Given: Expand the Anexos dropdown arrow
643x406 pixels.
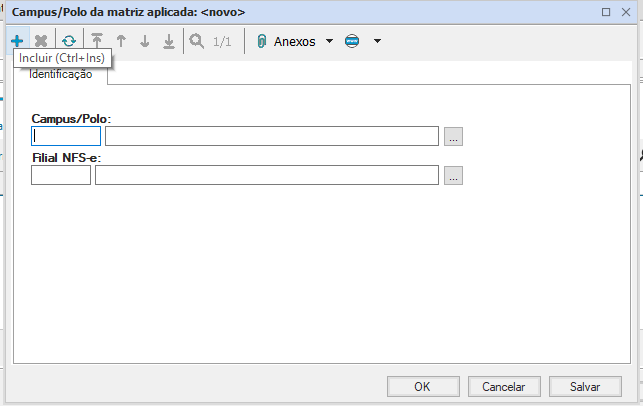Looking at the screenshot, I should tap(329, 41).
